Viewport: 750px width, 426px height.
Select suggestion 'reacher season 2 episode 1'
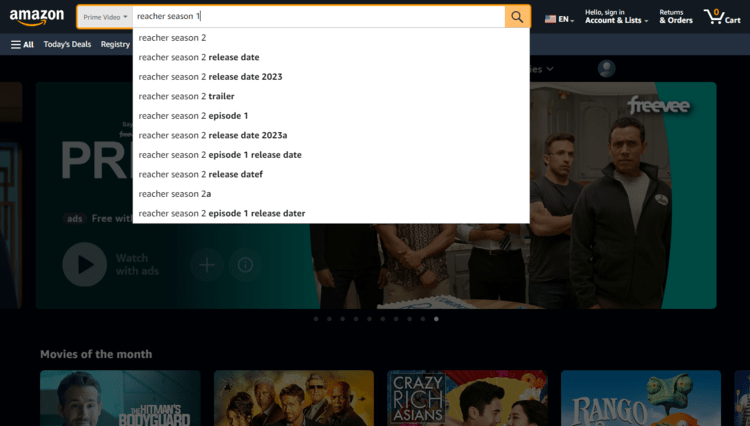coord(331,116)
